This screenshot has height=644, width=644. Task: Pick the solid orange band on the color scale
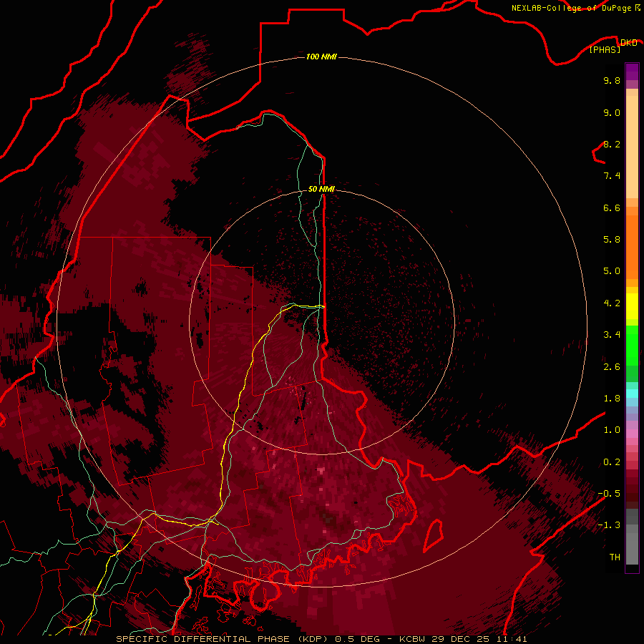[x=632, y=248]
